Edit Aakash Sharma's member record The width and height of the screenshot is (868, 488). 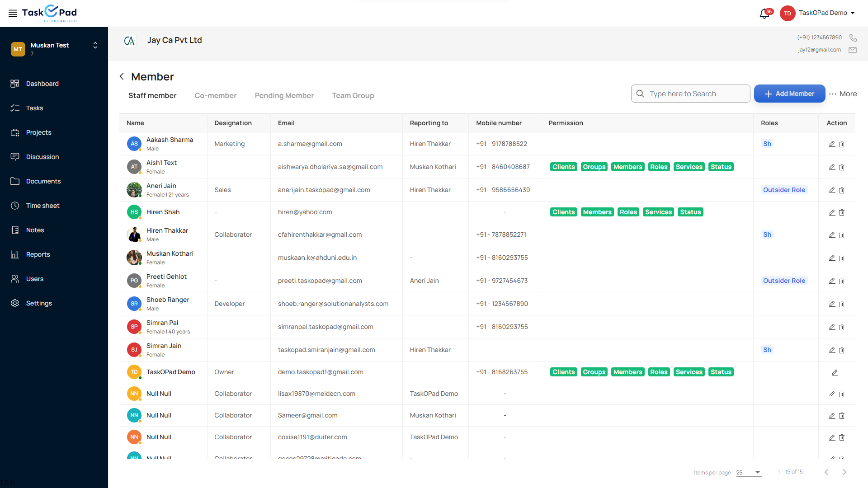click(x=832, y=144)
